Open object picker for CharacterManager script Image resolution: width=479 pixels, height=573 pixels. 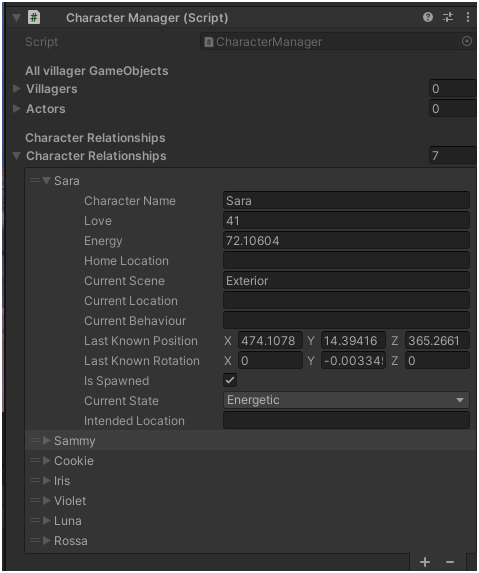pyautogui.click(x=467, y=41)
